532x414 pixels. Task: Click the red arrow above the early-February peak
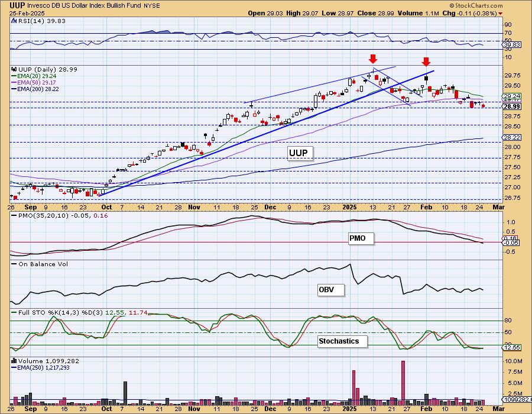[426, 62]
